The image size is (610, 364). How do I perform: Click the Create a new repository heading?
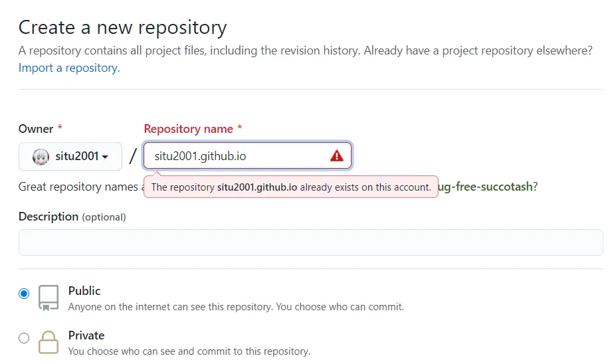123,27
